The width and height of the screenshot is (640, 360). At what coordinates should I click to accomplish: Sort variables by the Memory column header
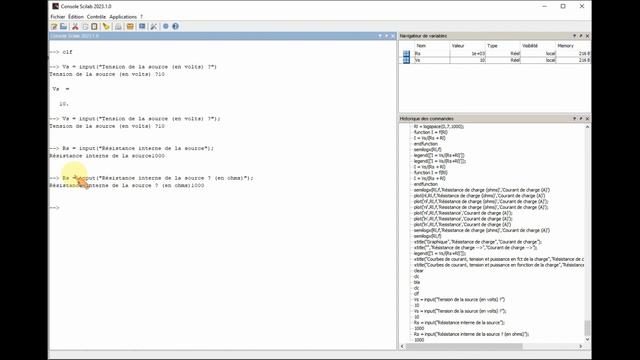tap(573, 46)
